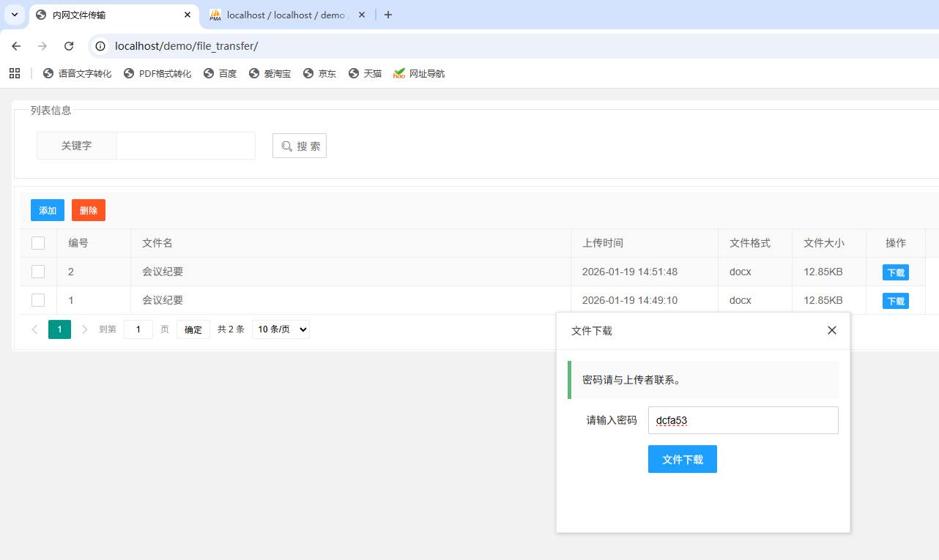Open the 10条/页 page size dropdown
939x560 pixels.
(x=281, y=329)
